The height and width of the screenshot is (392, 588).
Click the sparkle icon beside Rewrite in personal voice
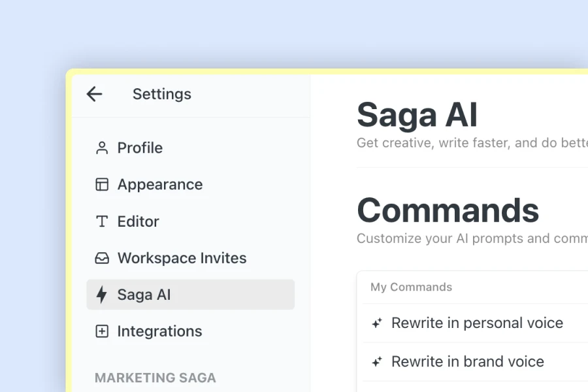point(376,323)
